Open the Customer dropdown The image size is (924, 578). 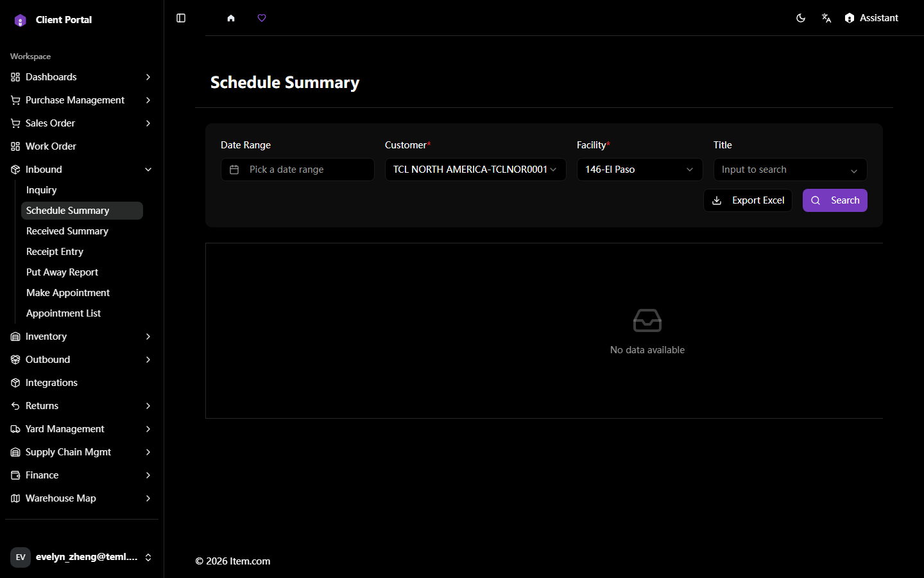point(475,170)
